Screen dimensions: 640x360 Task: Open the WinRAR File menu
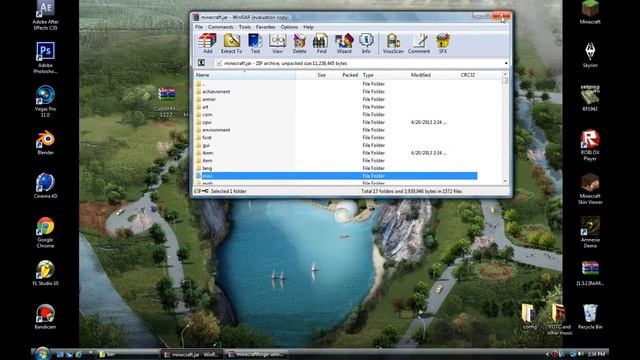[x=199, y=27]
